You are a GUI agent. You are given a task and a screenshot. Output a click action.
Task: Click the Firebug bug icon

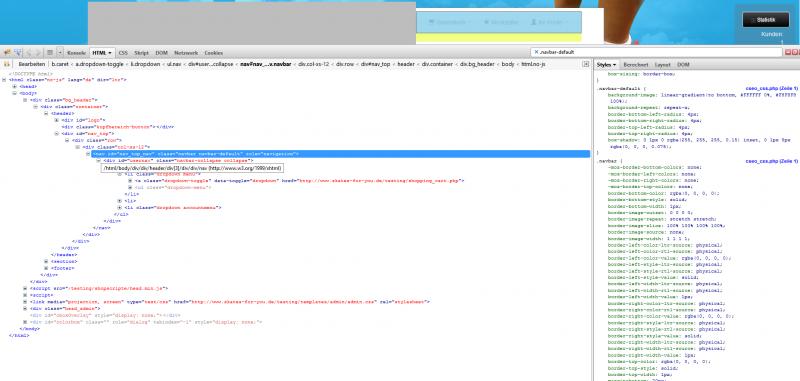pos(7,53)
